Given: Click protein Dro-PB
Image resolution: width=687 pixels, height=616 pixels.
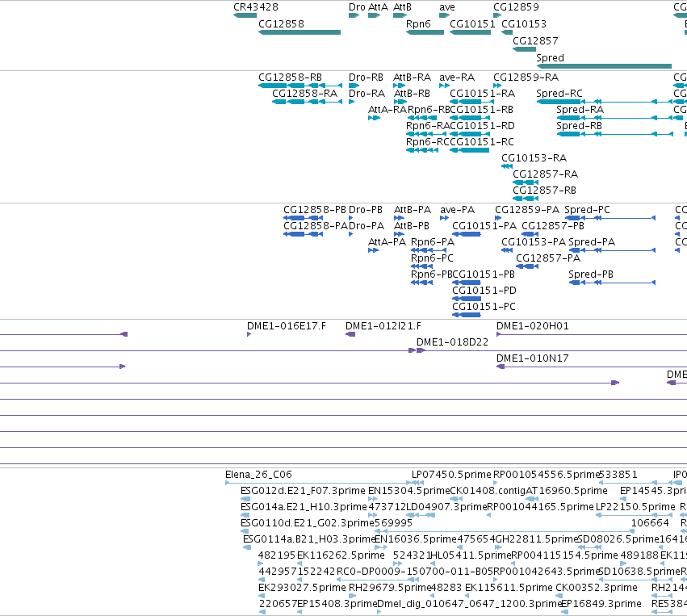Looking at the screenshot, I should coord(350,218).
